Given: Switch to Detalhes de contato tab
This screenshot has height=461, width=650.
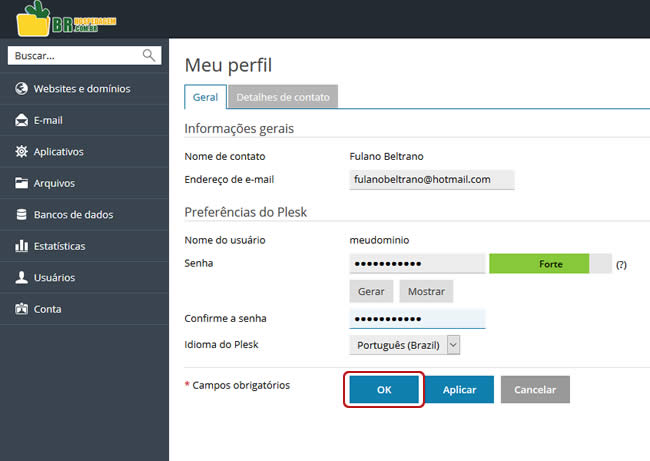Looking at the screenshot, I should [283, 97].
